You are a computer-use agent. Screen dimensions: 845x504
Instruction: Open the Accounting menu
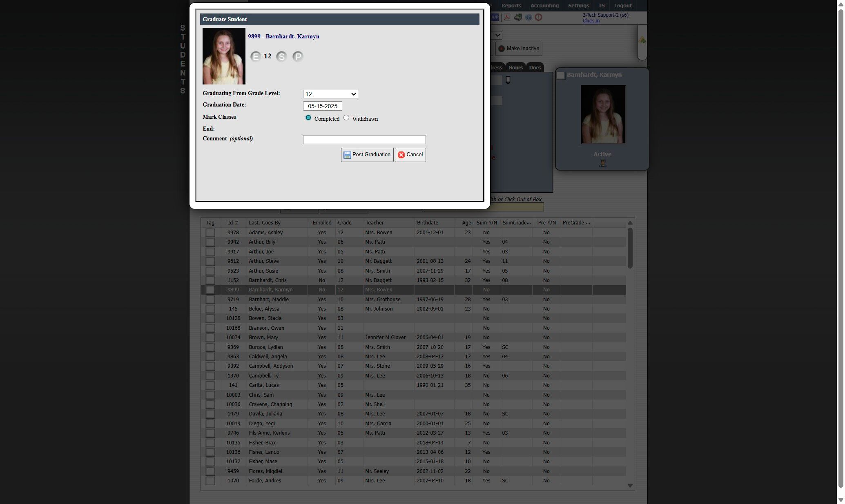coord(544,6)
